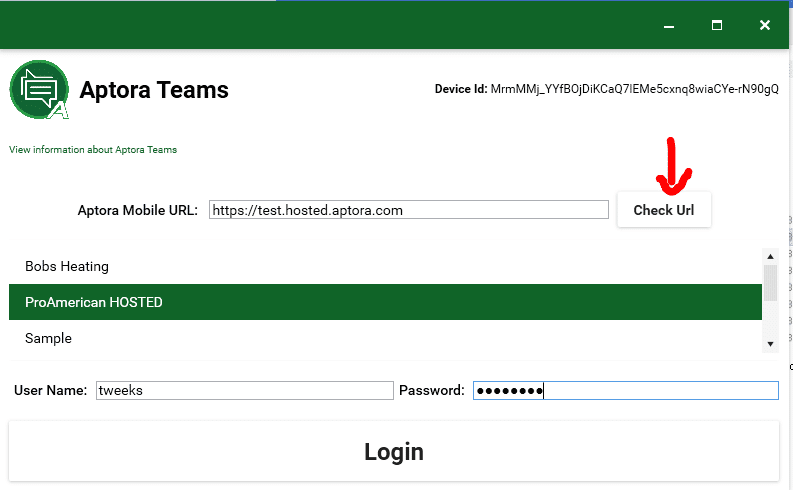Focus the Password input field
This screenshot has width=793, height=490.
click(626, 390)
